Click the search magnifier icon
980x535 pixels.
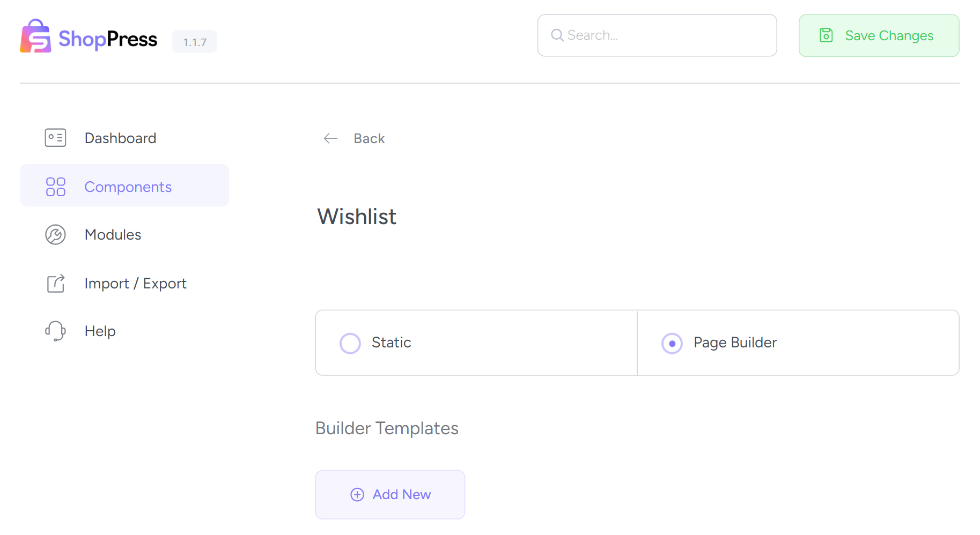tap(557, 35)
